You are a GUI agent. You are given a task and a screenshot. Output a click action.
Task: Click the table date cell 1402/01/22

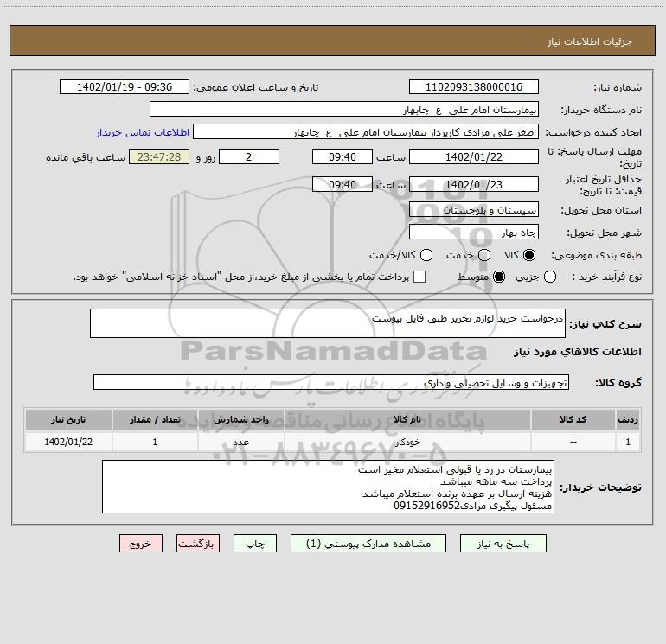tap(68, 442)
